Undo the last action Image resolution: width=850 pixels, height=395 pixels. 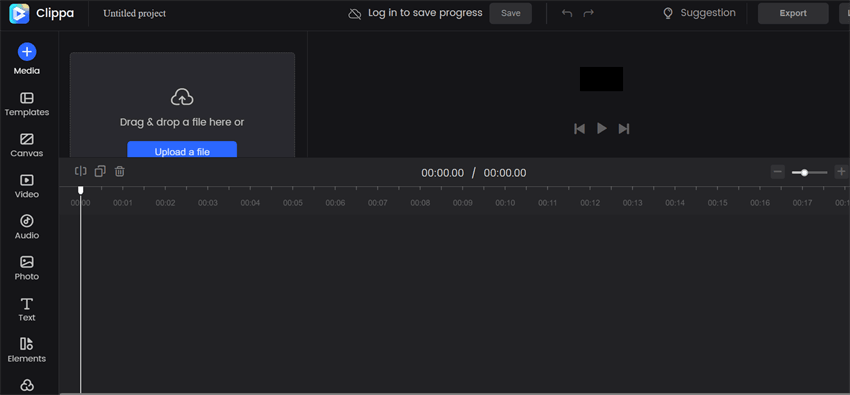click(567, 13)
